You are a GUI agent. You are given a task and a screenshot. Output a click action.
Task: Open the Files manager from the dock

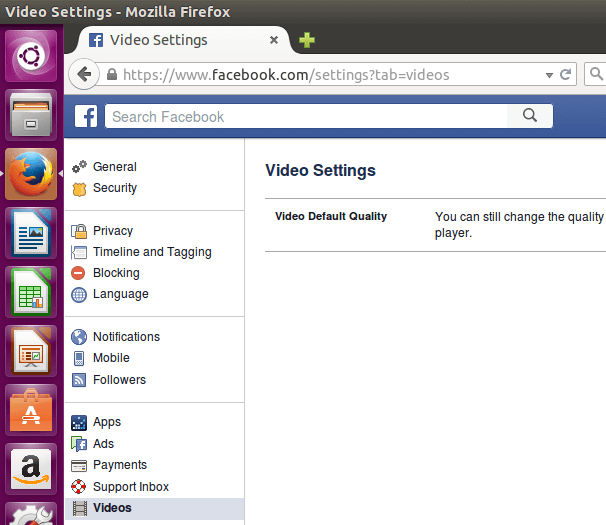pos(31,115)
